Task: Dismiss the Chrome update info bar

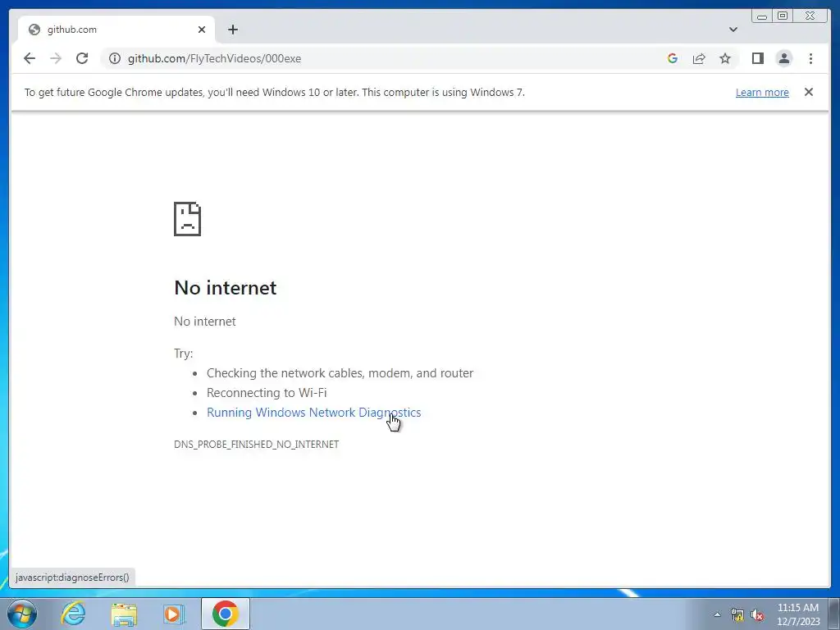Action: point(809,92)
